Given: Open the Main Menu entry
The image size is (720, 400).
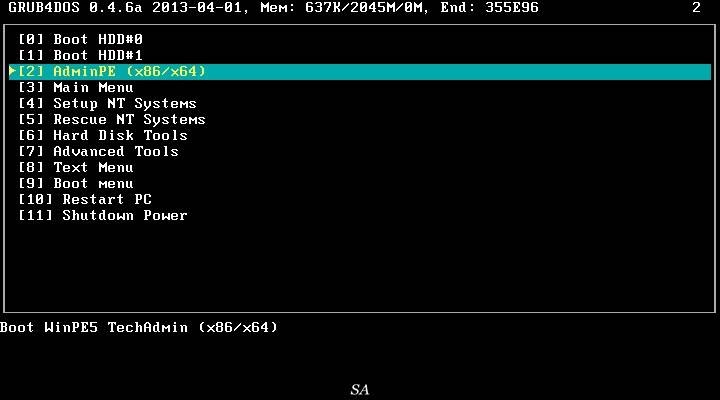Looking at the screenshot, I should click(76, 88).
